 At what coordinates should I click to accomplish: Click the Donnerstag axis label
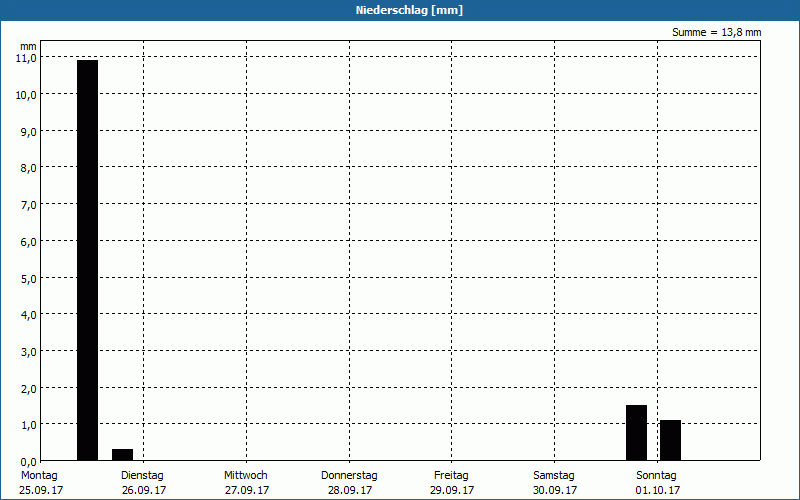[349, 476]
